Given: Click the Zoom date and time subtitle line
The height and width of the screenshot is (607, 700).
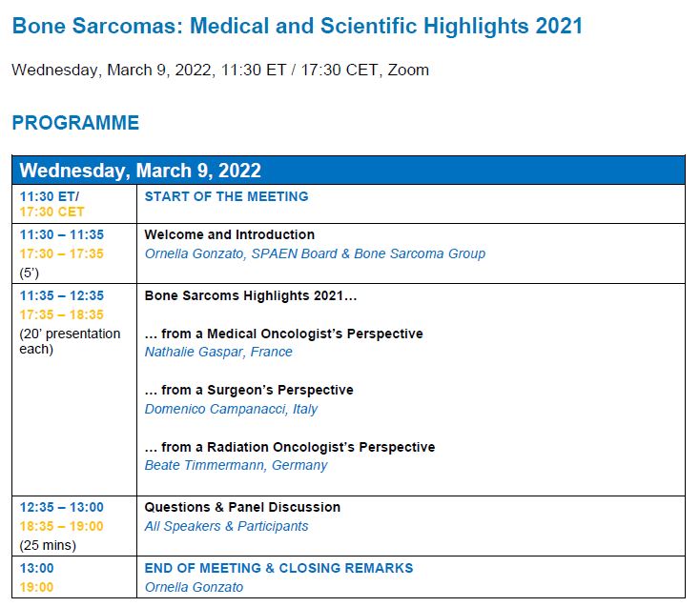Looking at the screenshot, I should click(220, 70).
